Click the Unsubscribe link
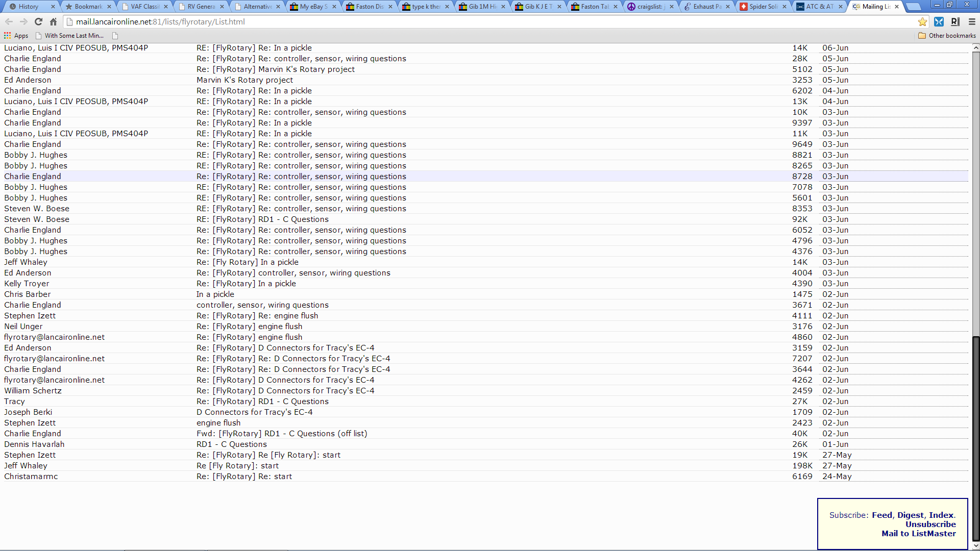 [930, 524]
